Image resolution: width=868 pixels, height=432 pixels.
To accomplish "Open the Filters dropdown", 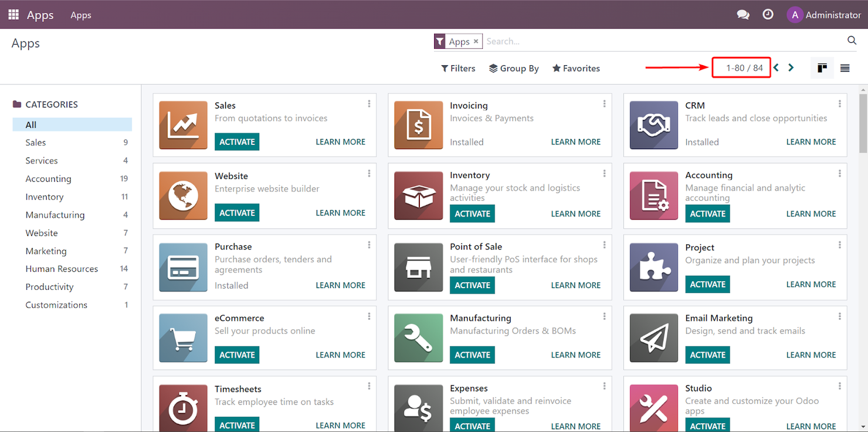I will coord(458,68).
